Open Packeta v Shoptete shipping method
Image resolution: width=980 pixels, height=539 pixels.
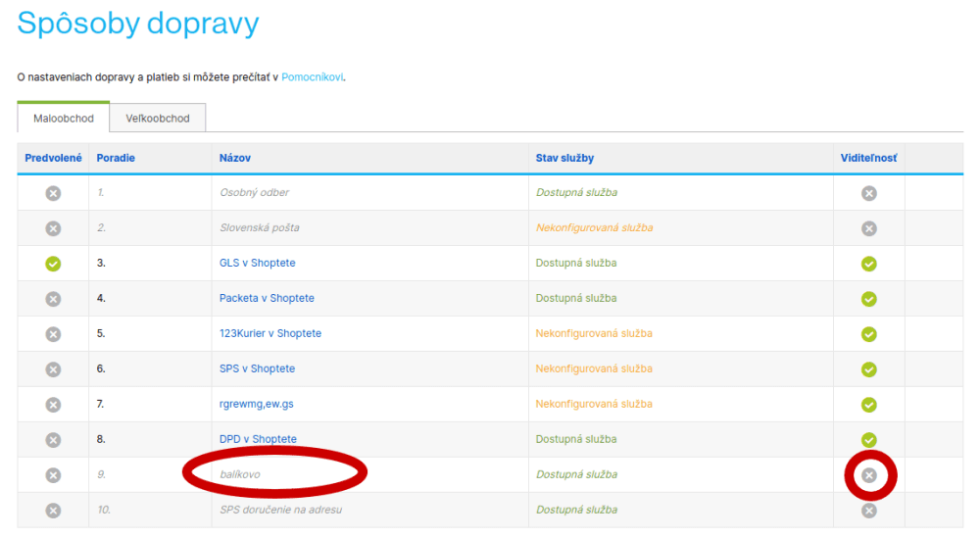[267, 298]
